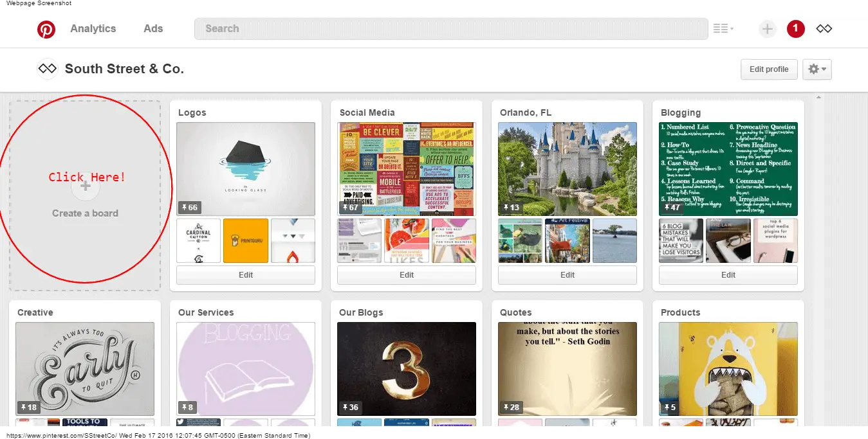The height and width of the screenshot is (439, 868).
Task: Open the Cardinal Cotton logo thumbnail
Action: (198, 240)
